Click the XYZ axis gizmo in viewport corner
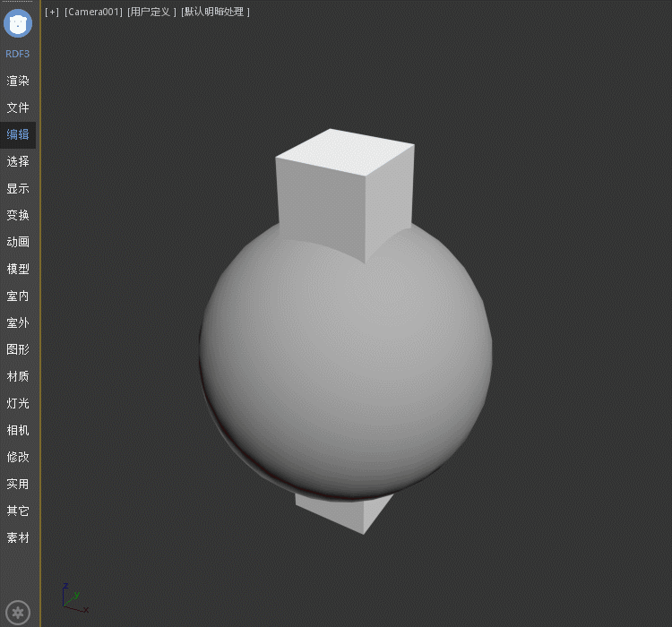This screenshot has height=627, width=672. pos(73,597)
